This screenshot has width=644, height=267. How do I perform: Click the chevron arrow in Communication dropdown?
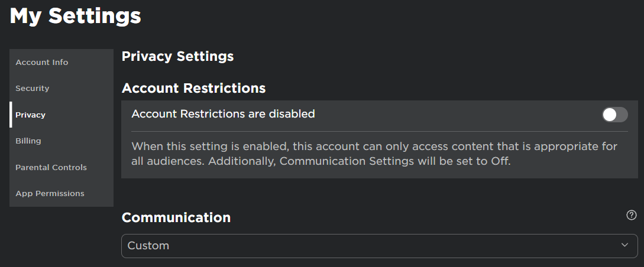(x=625, y=245)
